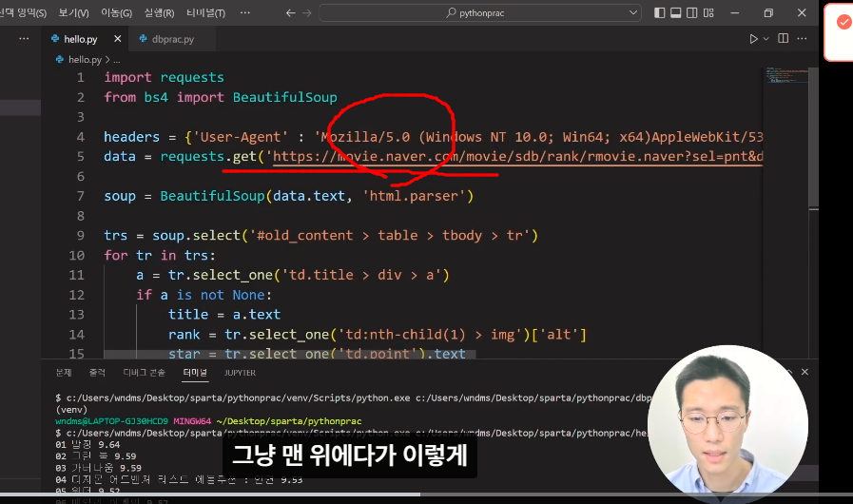Click the breadcrumb ellipsis after hello.py
Image resolution: width=853 pixels, height=504 pixels.
pyautogui.click(x=117, y=60)
